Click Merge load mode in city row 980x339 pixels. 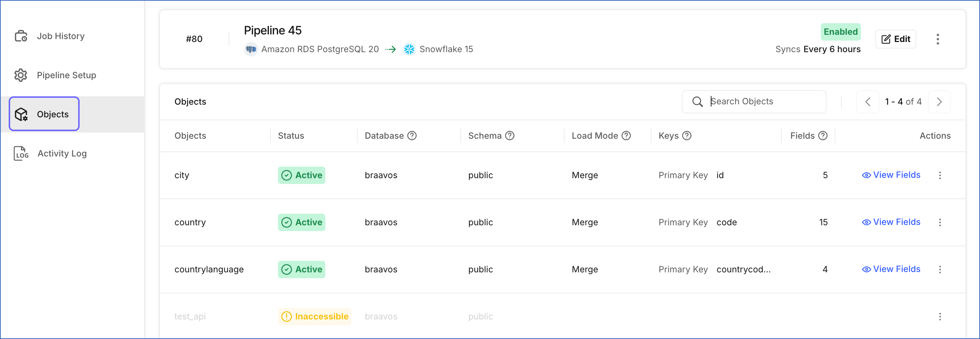pos(585,175)
